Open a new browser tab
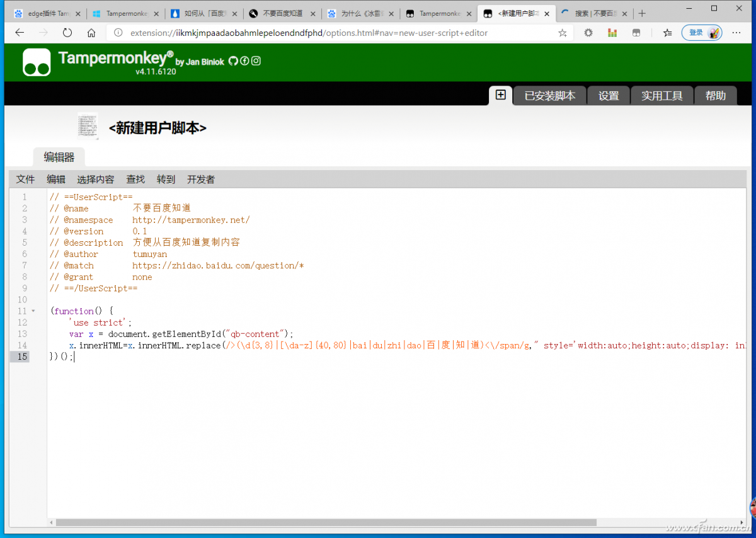Image resolution: width=756 pixels, height=538 pixels. [x=642, y=13]
